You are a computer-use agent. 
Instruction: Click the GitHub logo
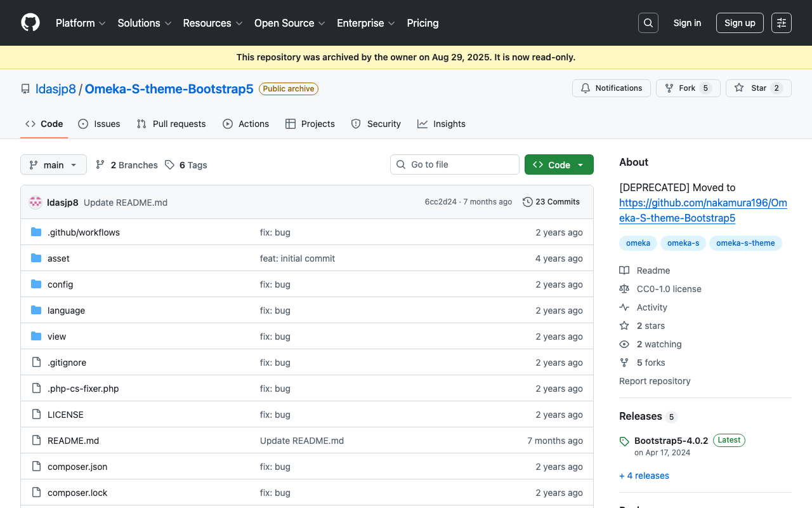[x=30, y=23]
